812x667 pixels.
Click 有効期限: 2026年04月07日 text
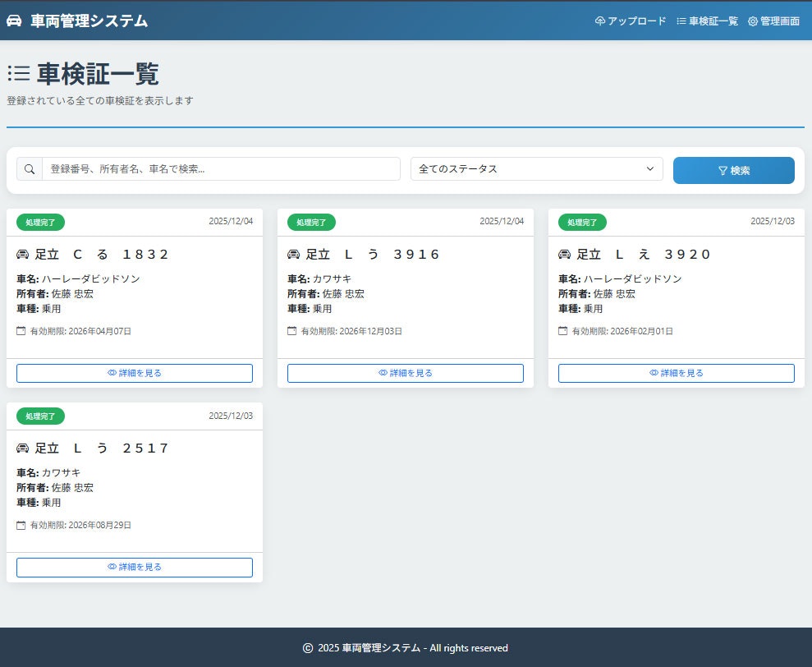click(x=80, y=331)
